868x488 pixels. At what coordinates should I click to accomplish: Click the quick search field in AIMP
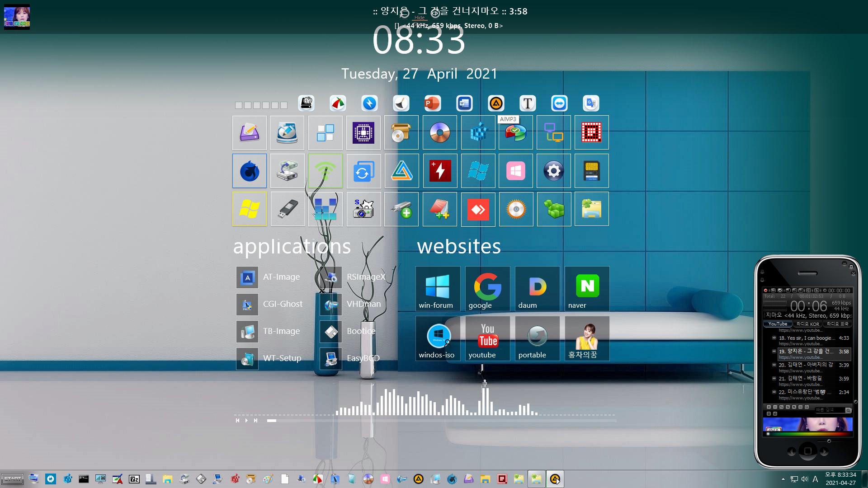pos(830,410)
